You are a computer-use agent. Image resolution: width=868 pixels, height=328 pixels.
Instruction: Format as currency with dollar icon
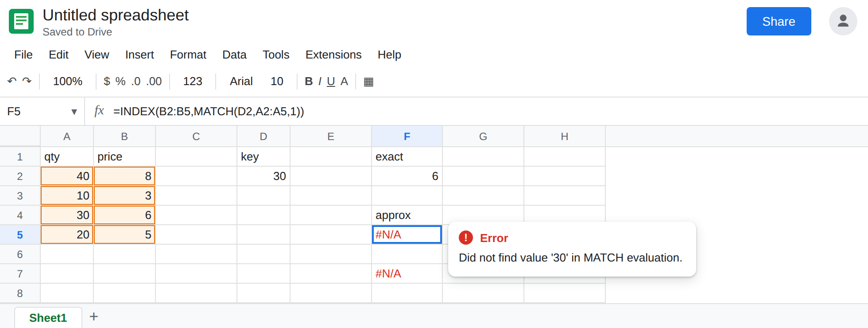point(107,81)
